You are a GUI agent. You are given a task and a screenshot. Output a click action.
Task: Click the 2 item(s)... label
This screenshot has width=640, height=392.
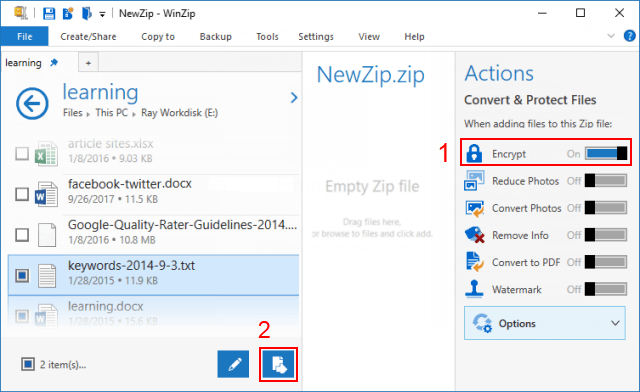pos(63,364)
